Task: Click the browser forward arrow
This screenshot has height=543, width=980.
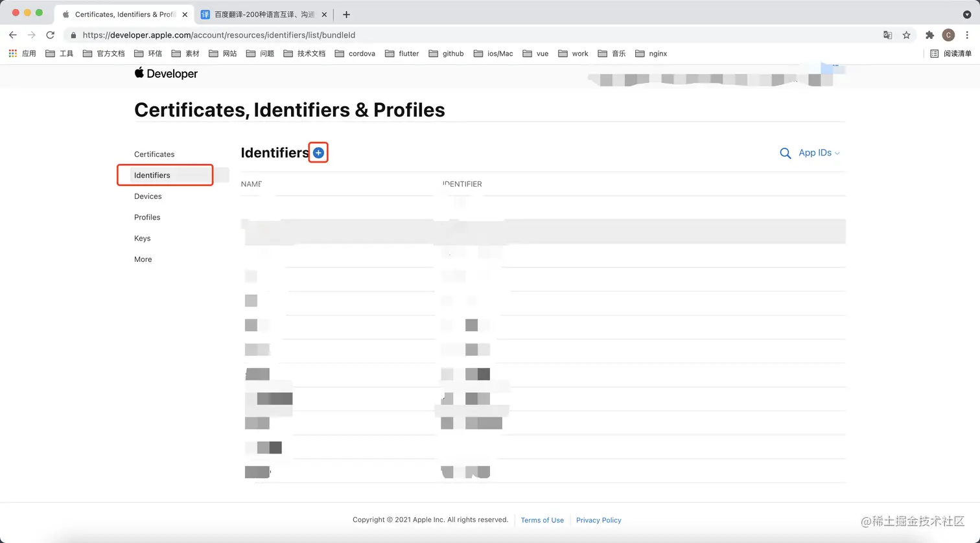Action: pos(31,35)
